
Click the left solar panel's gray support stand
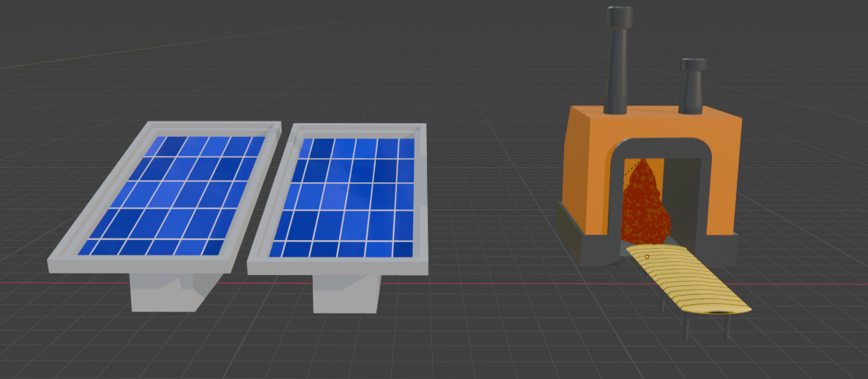tap(169, 292)
